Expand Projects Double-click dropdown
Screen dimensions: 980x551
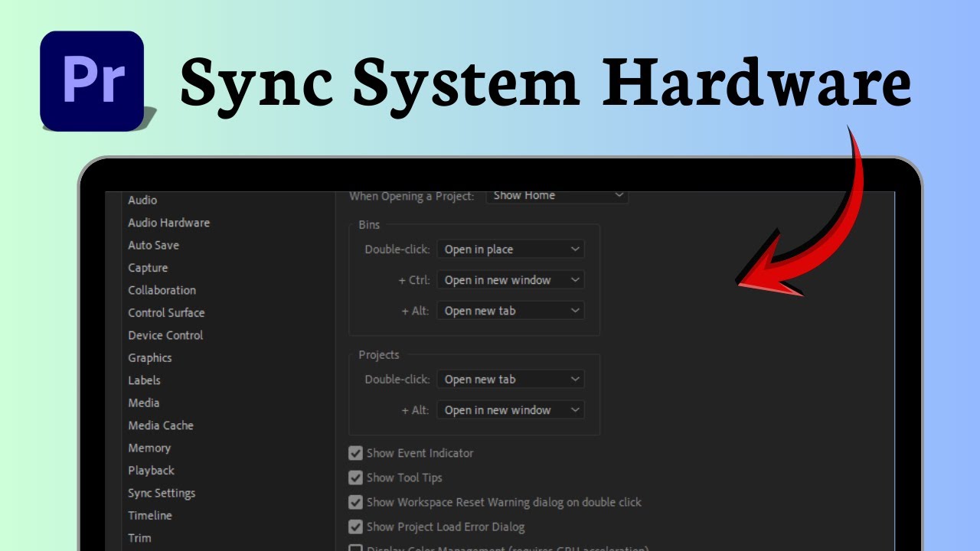coord(511,380)
